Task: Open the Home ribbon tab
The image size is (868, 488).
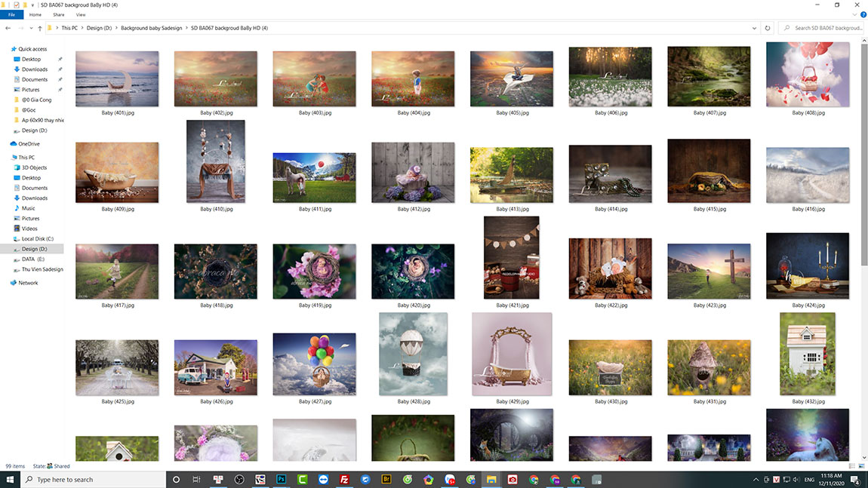Action: tap(35, 15)
